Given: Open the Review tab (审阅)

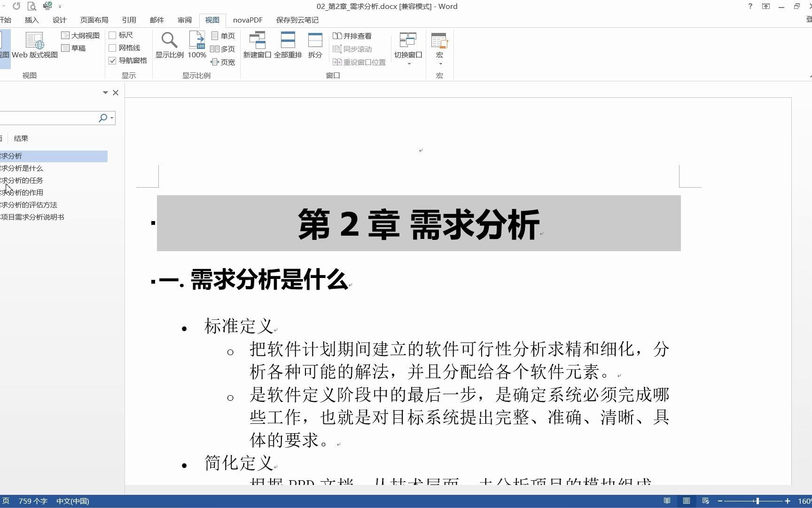Looking at the screenshot, I should [185, 20].
